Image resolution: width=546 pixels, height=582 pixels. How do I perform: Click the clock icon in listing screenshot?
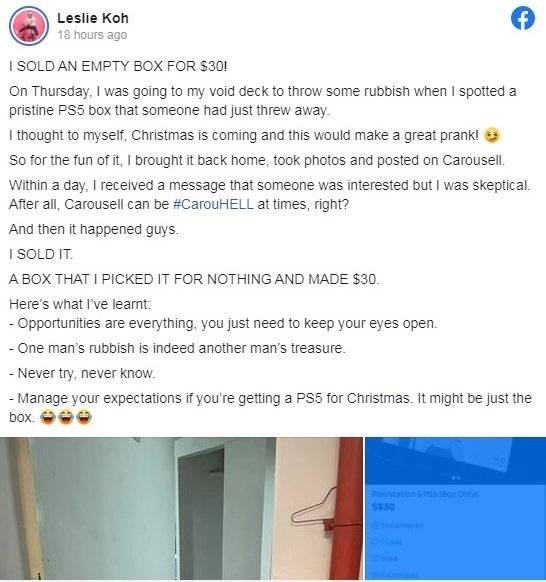pos(375,526)
